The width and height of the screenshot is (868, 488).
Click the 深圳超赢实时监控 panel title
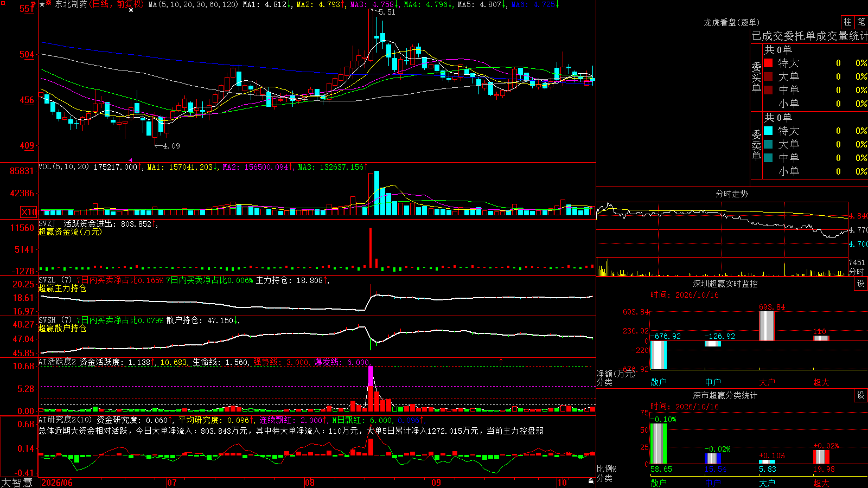725,284
